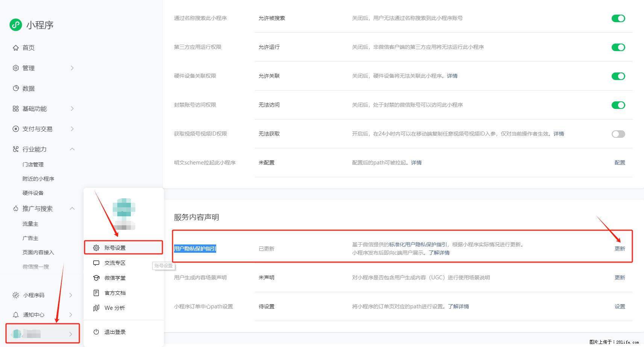Click the 退出登录 power icon

pyautogui.click(x=96, y=332)
